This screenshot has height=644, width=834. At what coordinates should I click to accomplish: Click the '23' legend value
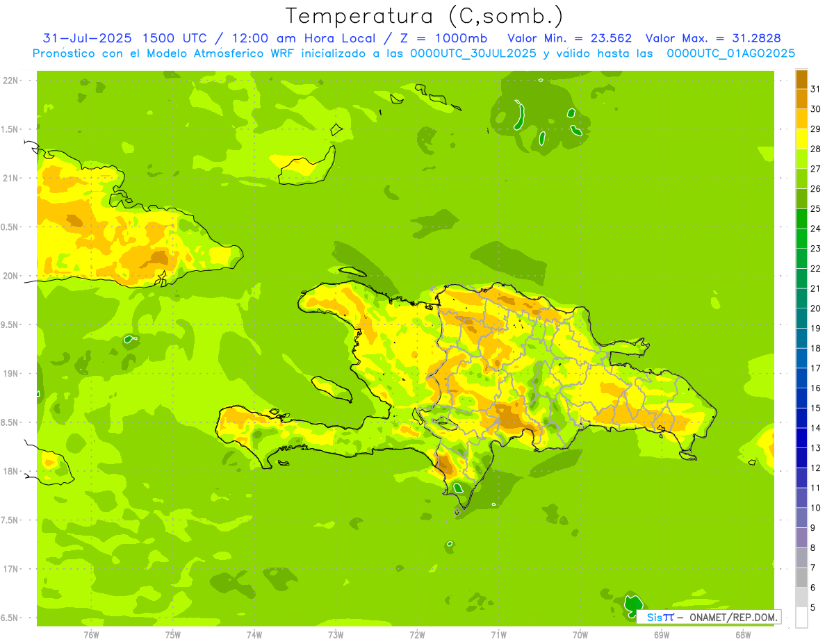click(x=816, y=249)
